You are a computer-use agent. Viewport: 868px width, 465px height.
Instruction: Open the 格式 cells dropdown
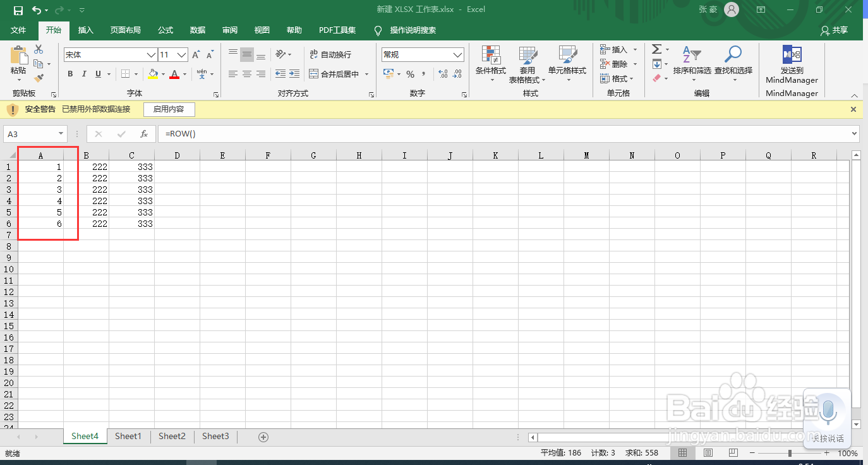[x=615, y=78]
